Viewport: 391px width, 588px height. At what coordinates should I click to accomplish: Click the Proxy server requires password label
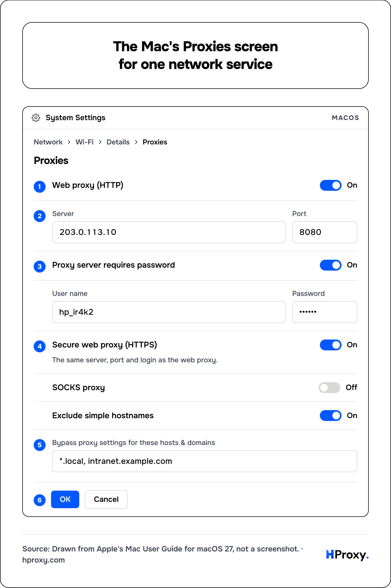[113, 265]
